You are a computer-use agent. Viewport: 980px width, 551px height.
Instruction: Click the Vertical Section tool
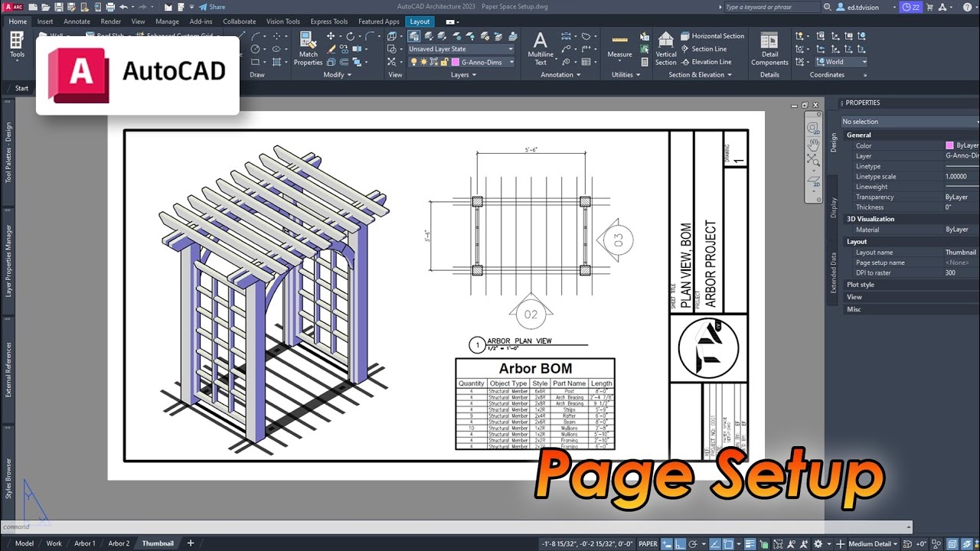tap(666, 48)
